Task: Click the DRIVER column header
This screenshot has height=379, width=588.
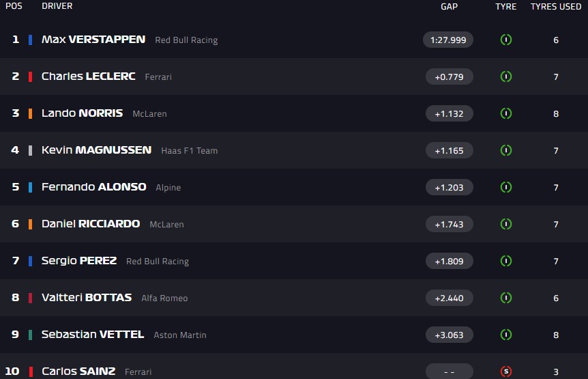Action: 57,6
